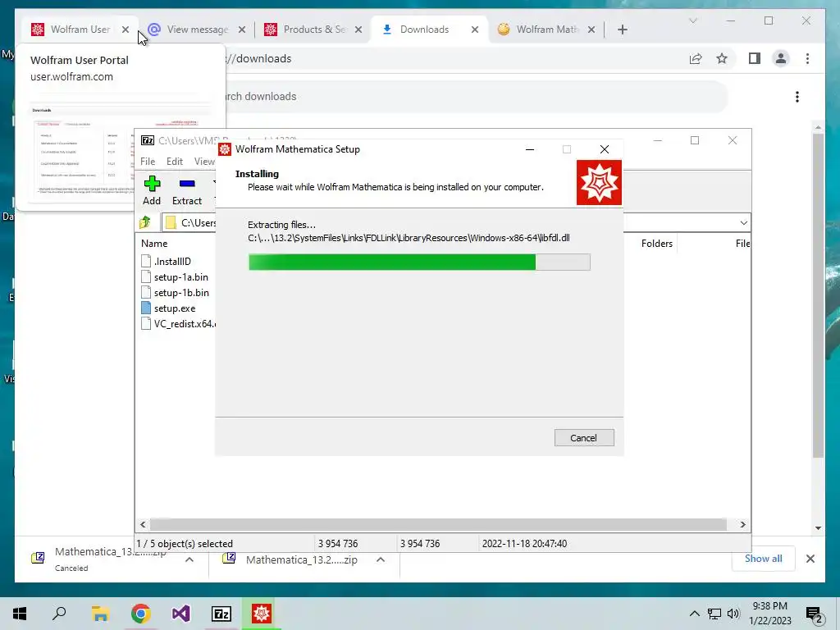Open volume control in system tray

(x=733, y=614)
